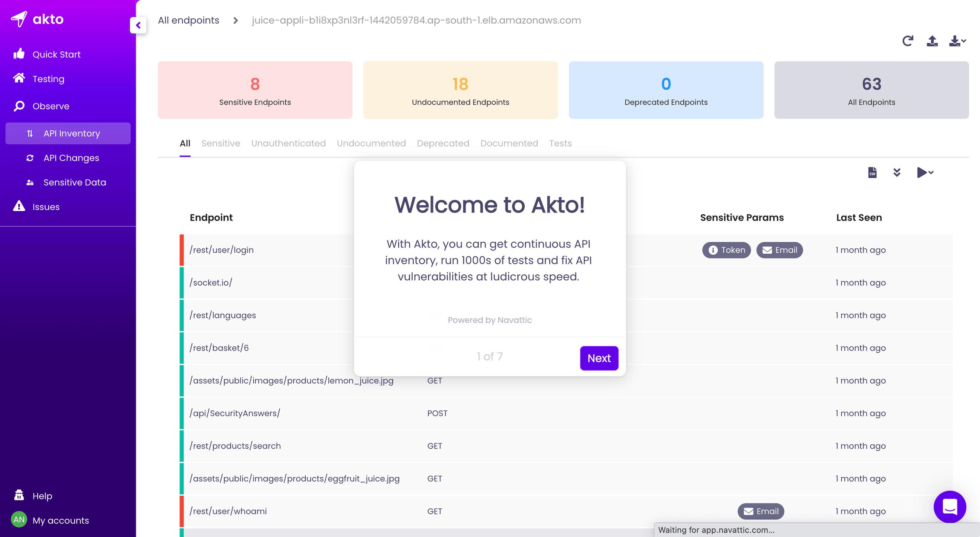This screenshot has height=537, width=980.
Task: Open My accounts at the sidebar bottom
Action: tap(61, 520)
